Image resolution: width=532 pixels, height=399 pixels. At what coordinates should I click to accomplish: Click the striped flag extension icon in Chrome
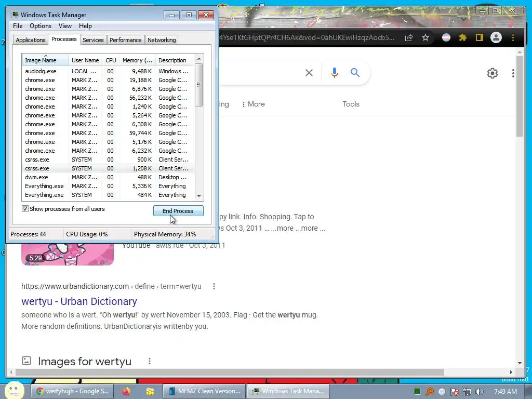coord(446,37)
